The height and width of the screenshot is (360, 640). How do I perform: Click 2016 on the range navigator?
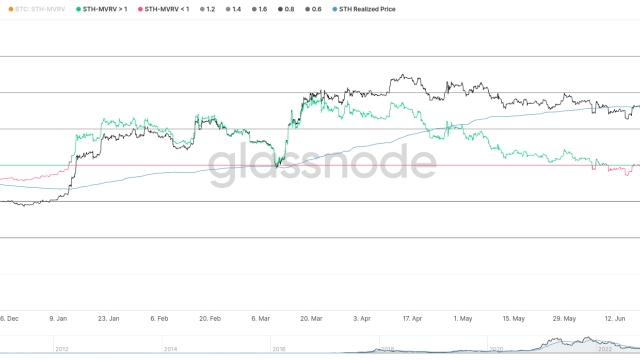click(x=279, y=349)
